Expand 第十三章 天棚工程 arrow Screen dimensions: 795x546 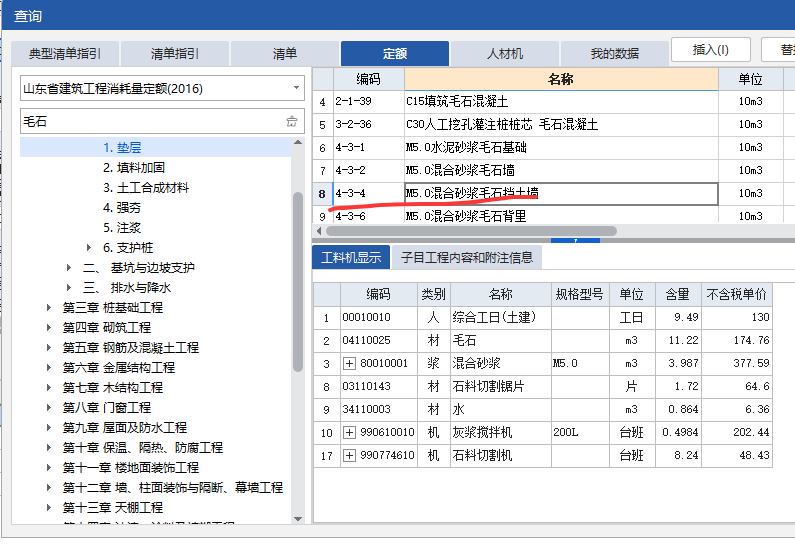49,507
